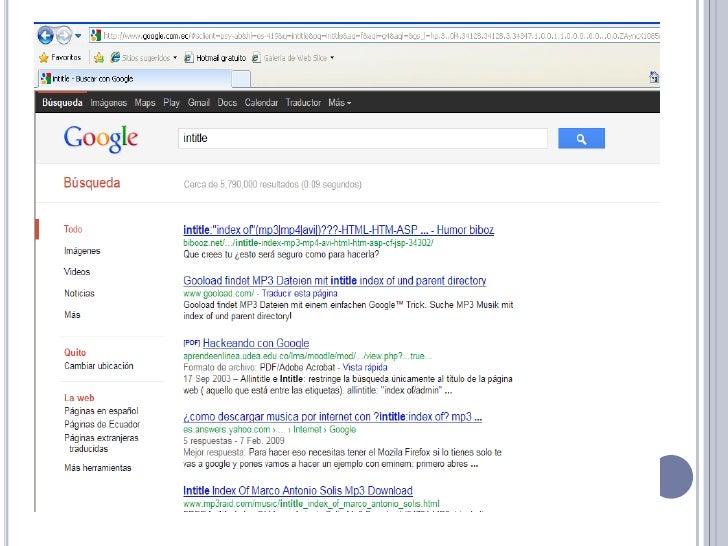Click the bibooz.net green result URL
This screenshot has height=546, width=728.
(308, 242)
